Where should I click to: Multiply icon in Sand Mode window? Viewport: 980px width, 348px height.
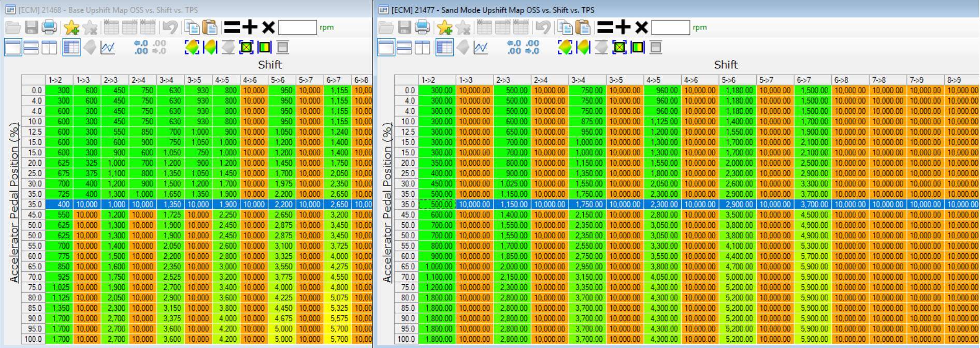click(641, 27)
